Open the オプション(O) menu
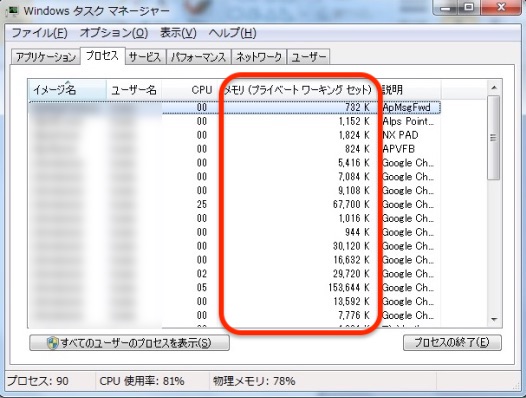This screenshot has width=526, height=398. pyautogui.click(x=114, y=33)
